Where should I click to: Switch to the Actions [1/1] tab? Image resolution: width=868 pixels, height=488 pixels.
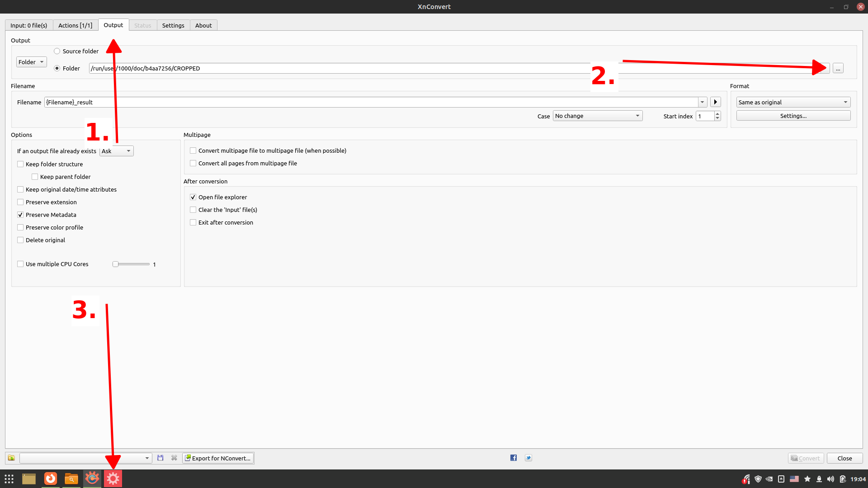tap(75, 25)
